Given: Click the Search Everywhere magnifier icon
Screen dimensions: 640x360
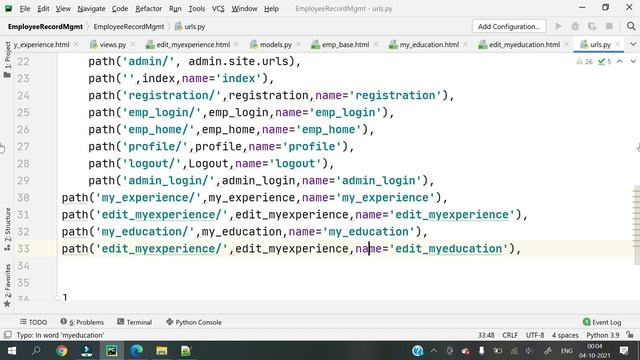Looking at the screenshot, I should pyautogui.click(x=631, y=27).
